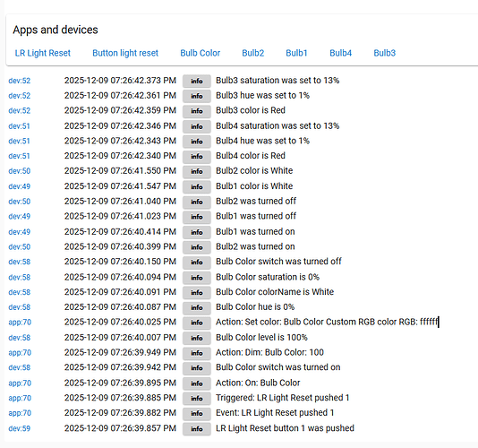This screenshot has width=478, height=448.
Task: Open app:70 link on Dim Bulb Color row
Action: [20, 353]
